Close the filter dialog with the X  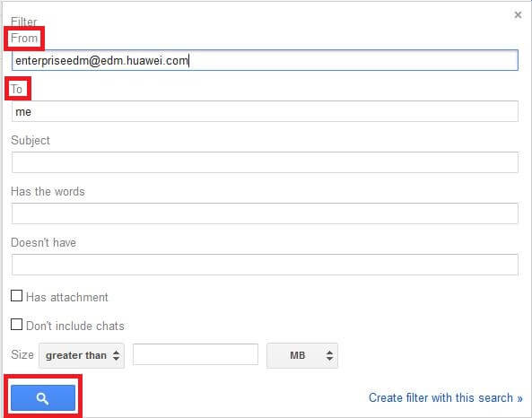pos(518,14)
